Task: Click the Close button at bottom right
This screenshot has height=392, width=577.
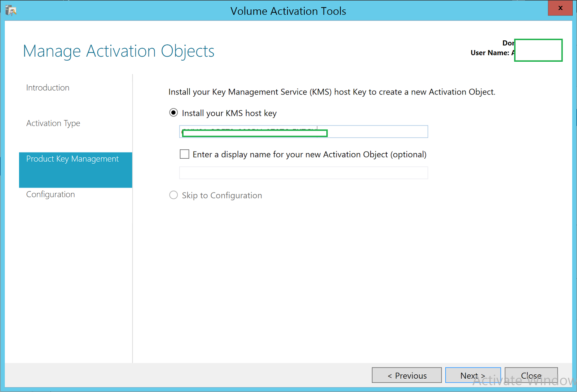Action: click(531, 375)
